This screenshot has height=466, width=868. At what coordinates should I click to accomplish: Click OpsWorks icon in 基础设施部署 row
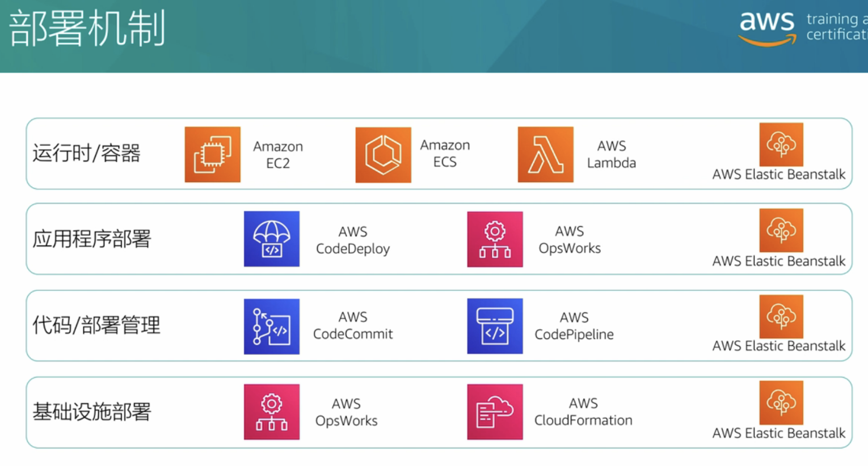point(271,412)
